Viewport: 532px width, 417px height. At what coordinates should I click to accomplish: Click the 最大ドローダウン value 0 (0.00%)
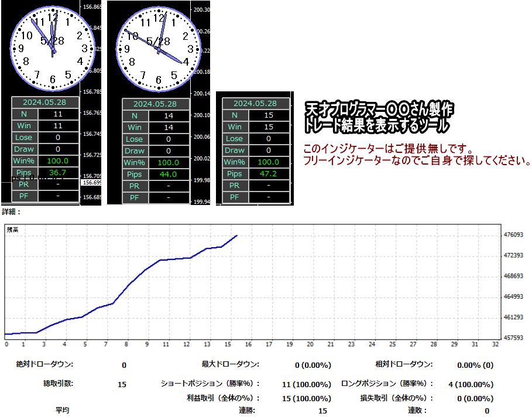coord(313,365)
